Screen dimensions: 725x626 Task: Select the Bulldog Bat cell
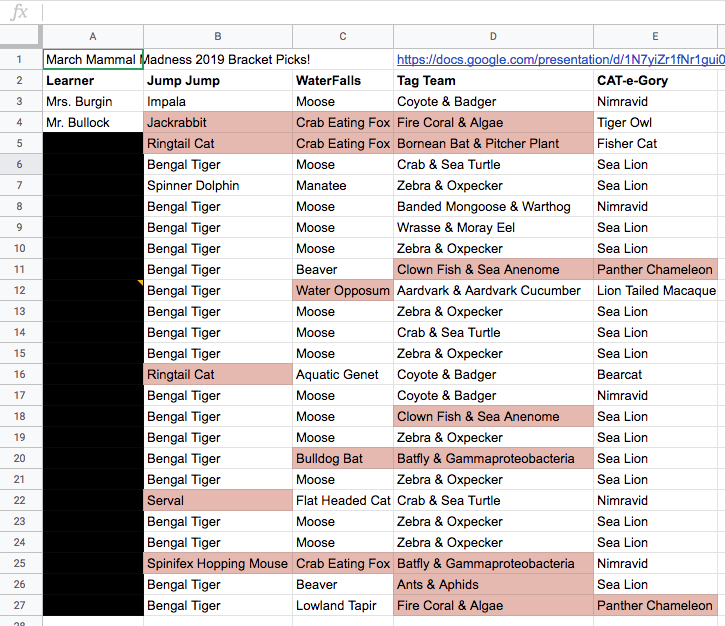(x=343, y=458)
